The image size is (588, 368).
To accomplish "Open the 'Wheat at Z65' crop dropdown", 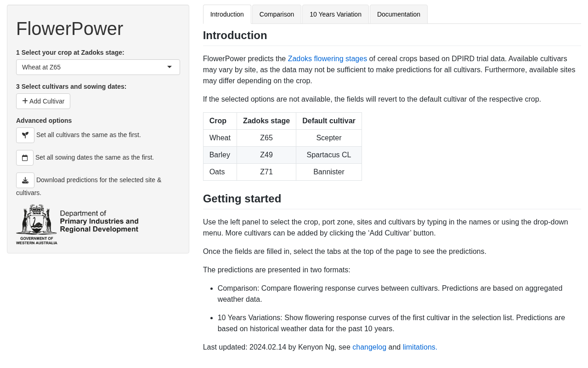I will pos(98,67).
